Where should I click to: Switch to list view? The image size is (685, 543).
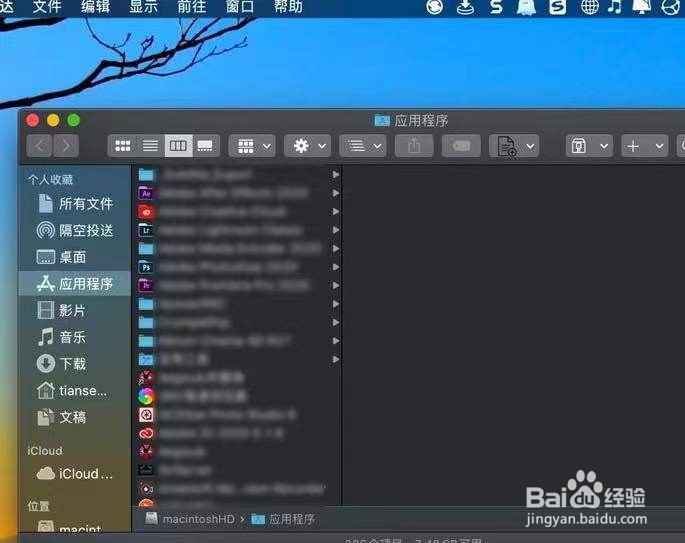(150, 145)
